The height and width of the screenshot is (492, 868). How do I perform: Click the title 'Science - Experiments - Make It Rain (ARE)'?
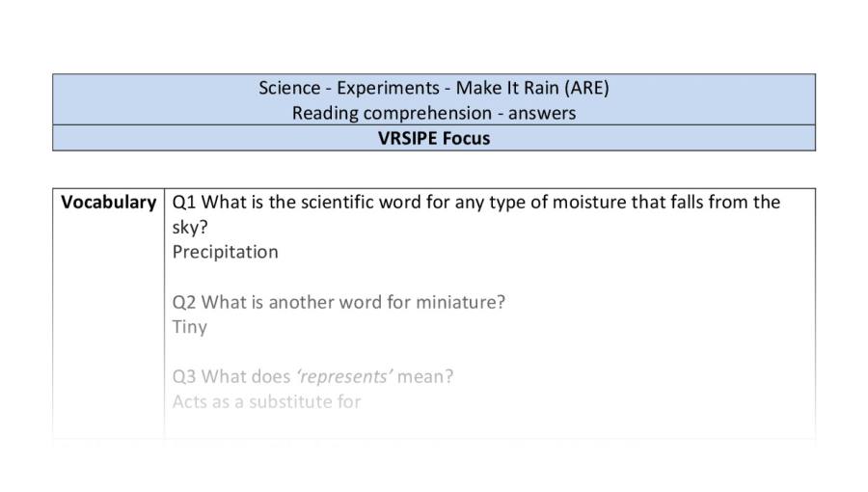[434, 88]
